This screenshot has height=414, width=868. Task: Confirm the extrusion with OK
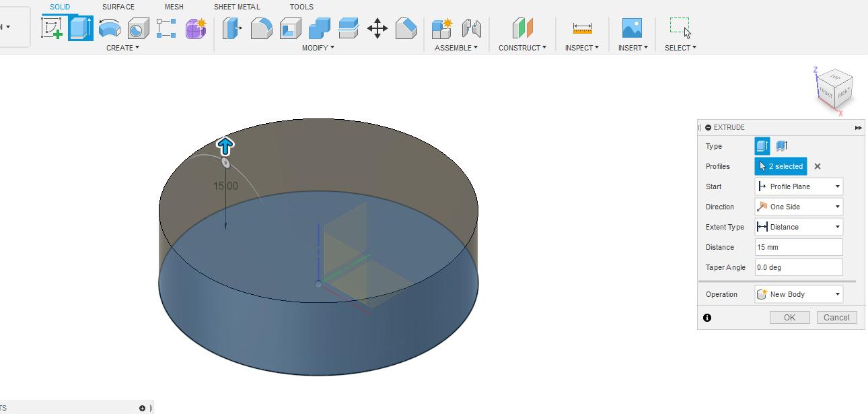coord(789,317)
